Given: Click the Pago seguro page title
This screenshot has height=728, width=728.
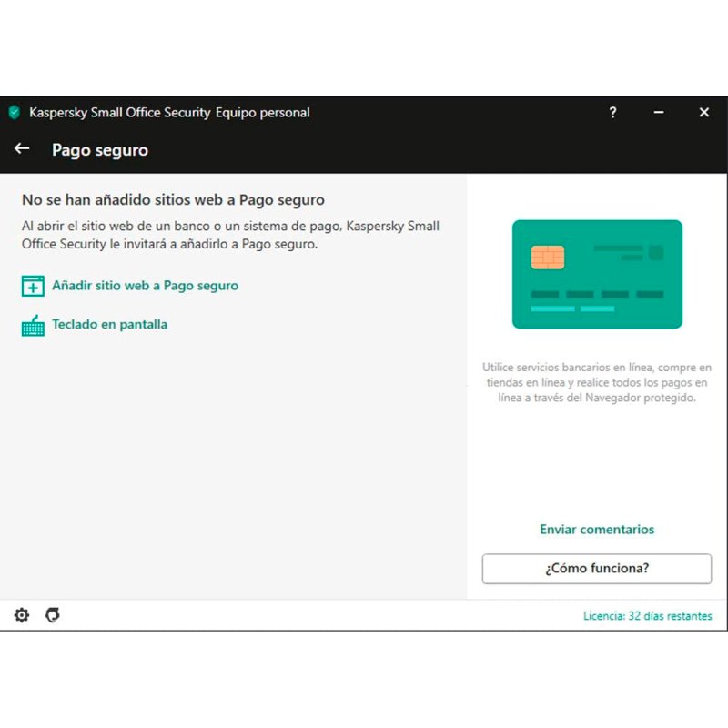Looking at the screenshot, I should click(x=100, y=150).
